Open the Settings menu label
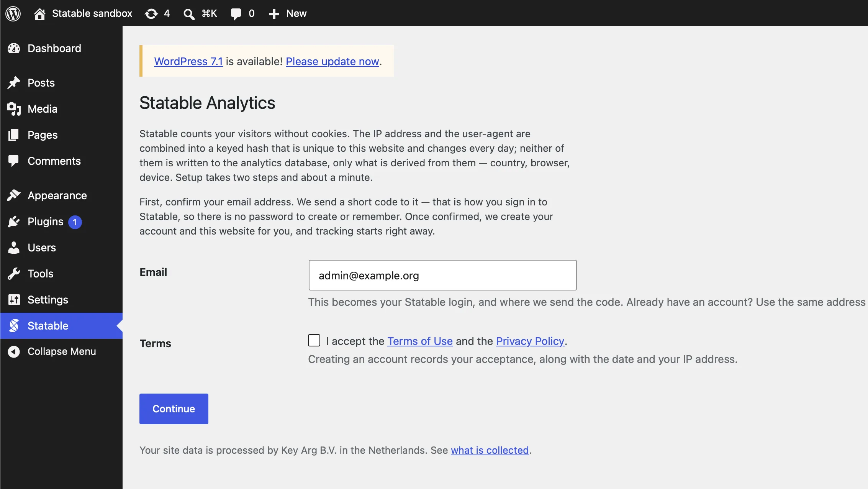Viewport: 868px width, 489px height. pyautogui.click(x=48, y=300)
